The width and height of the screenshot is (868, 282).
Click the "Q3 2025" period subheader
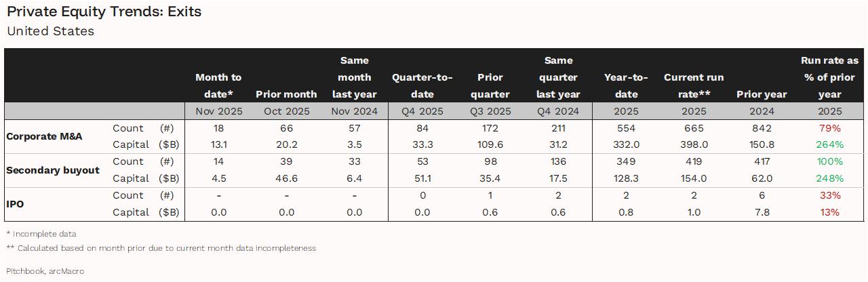coord(490,111)
